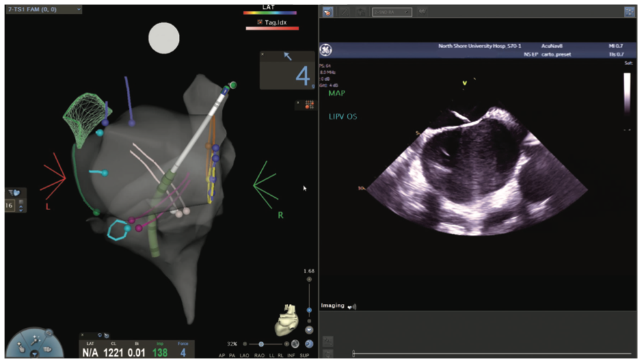644x363 pixels.
Task: Open the 7-TS1 FAM map dropdown
Action: tap(43, 9)
